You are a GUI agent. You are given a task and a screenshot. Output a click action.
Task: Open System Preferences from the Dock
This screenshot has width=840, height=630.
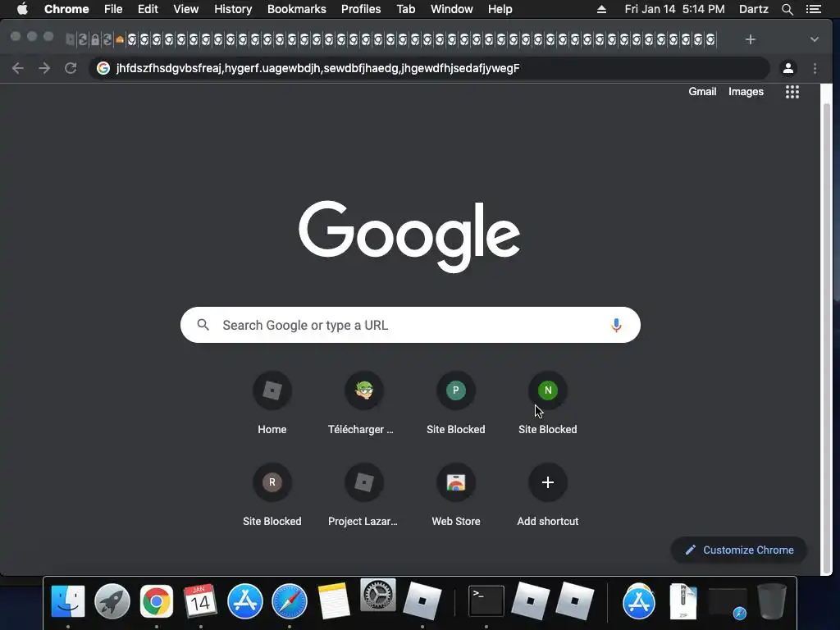click(378, 596)
